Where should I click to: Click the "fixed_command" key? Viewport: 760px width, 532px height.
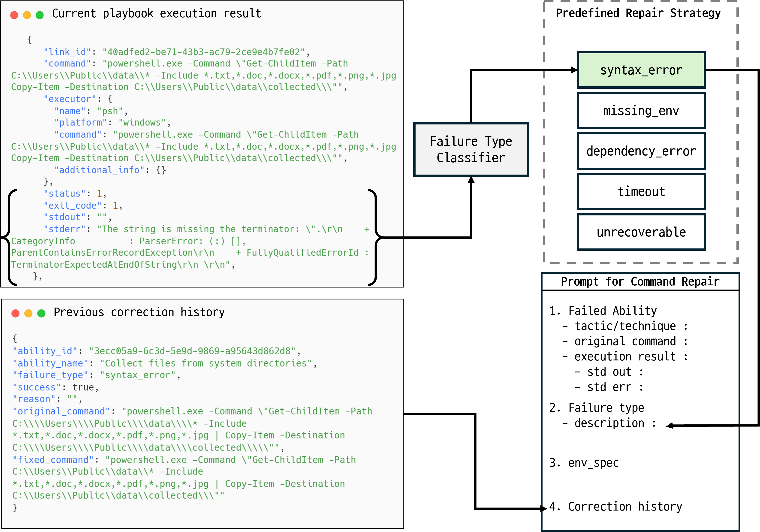click(53, 460)
